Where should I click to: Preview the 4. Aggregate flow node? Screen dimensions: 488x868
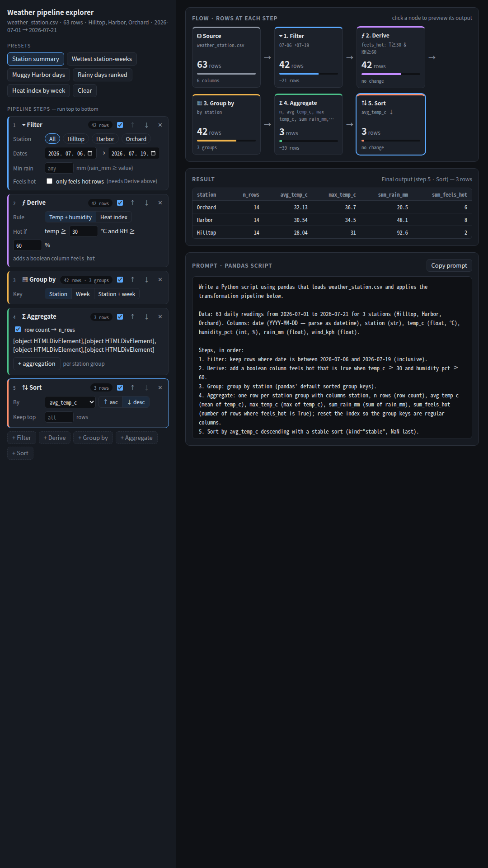pyautogui.click(x=309, y=124)
